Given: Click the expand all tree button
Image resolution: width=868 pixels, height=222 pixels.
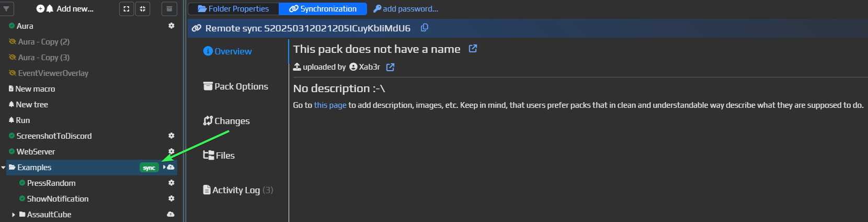Looking at the screenshot, I should [x=127, y=9].
